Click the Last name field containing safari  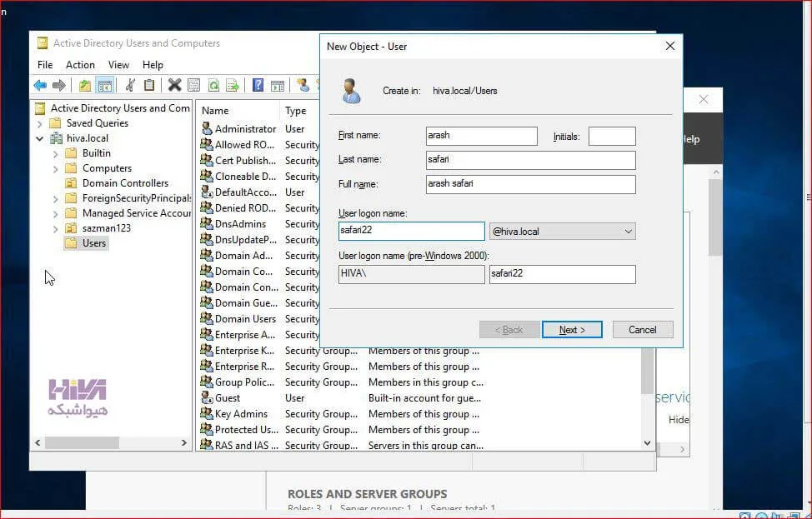click(x=531, y=160)
